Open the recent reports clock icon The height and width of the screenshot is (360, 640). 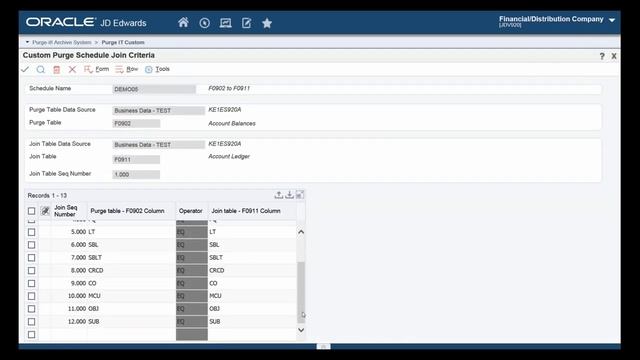pos(204,23)
